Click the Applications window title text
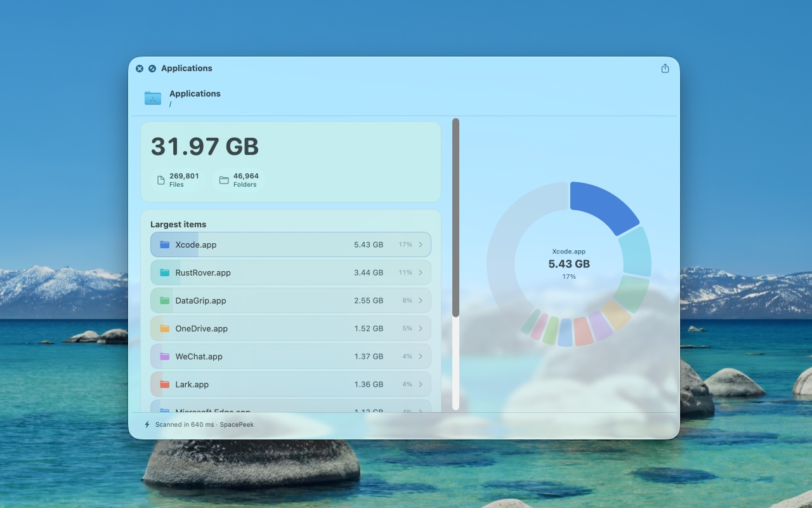Image resolution: width=812 pixels, height=508 pixels. pos(187,69)
